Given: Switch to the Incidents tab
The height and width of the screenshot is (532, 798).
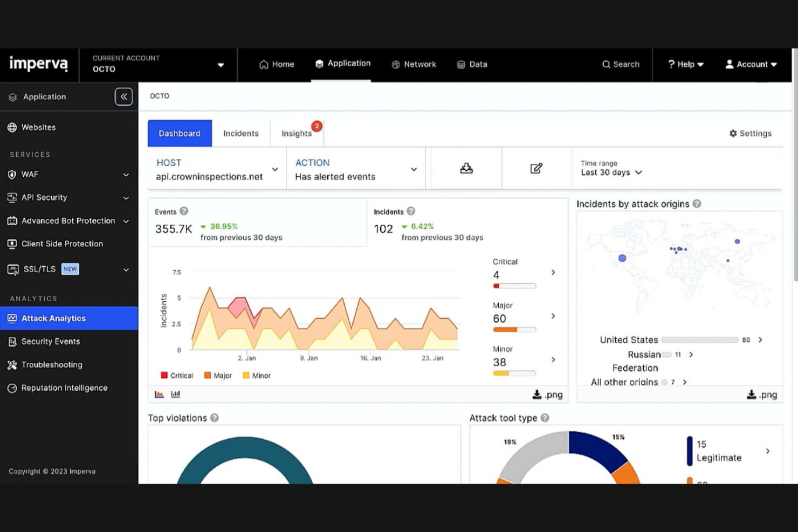Looking at the screenshot, I should [x=240, y=133].
